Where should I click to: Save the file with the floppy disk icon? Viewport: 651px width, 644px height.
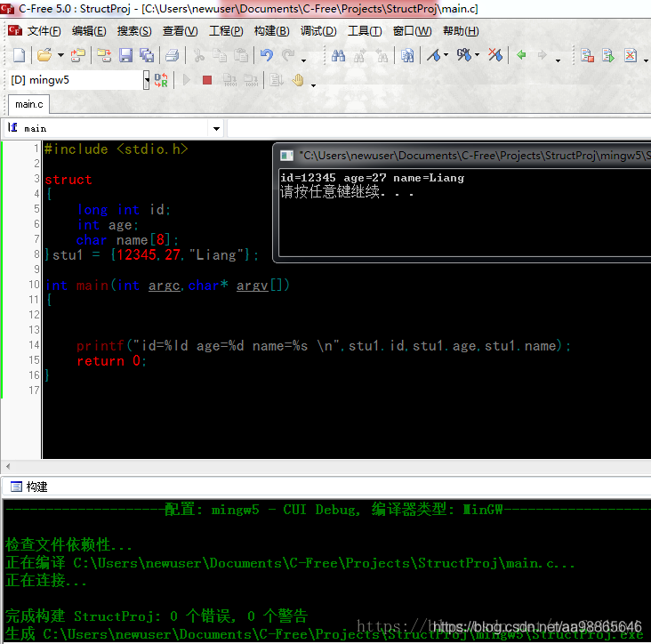coord(125,55)
